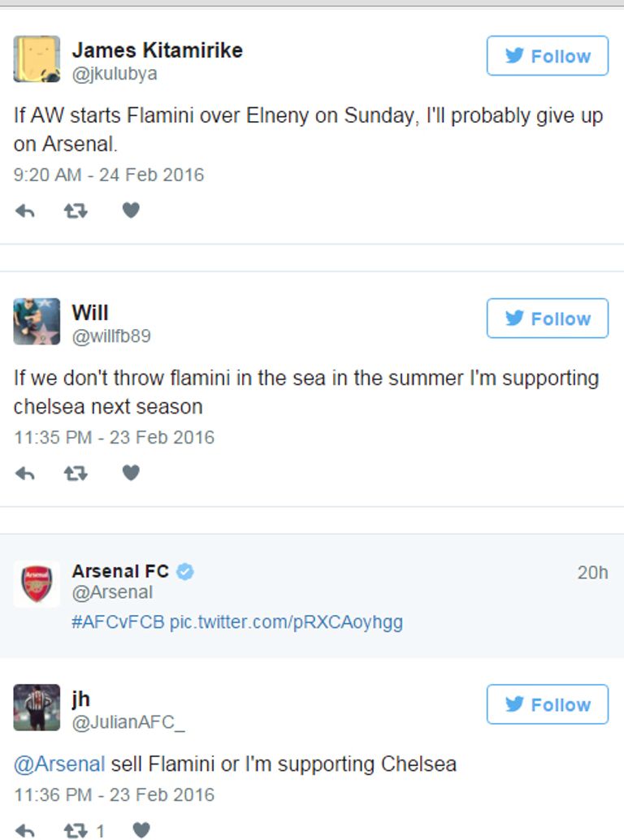Retweet jh's sell Flamini tweet
Screen dimensions: 624x840
coord(76,830)
